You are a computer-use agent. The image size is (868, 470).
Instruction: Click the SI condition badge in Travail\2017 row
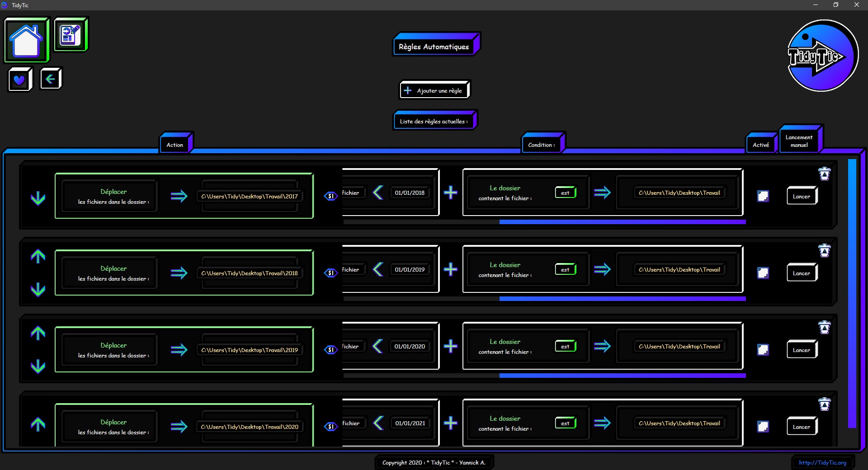tap(331, 196)
